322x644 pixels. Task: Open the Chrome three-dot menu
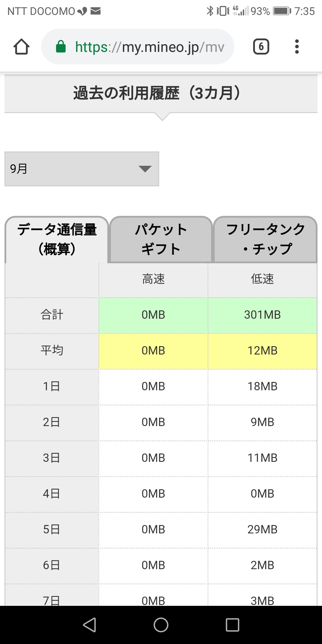pos(297,47)
